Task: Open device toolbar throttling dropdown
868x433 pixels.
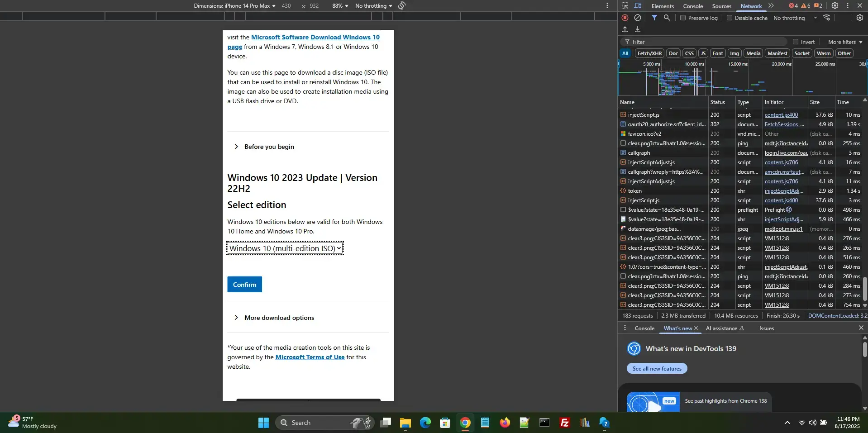Action: tap(374, 6)
